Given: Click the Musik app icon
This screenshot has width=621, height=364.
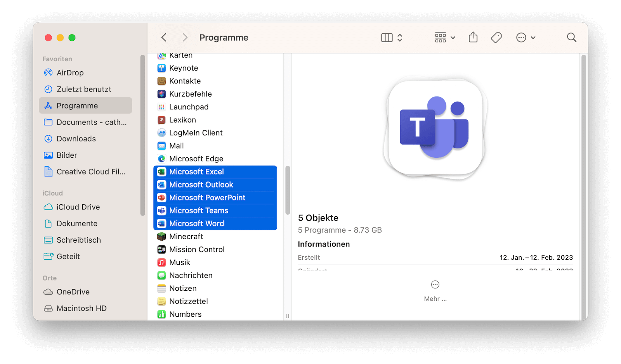Looking at the screenshot, I should coord(161,262).
